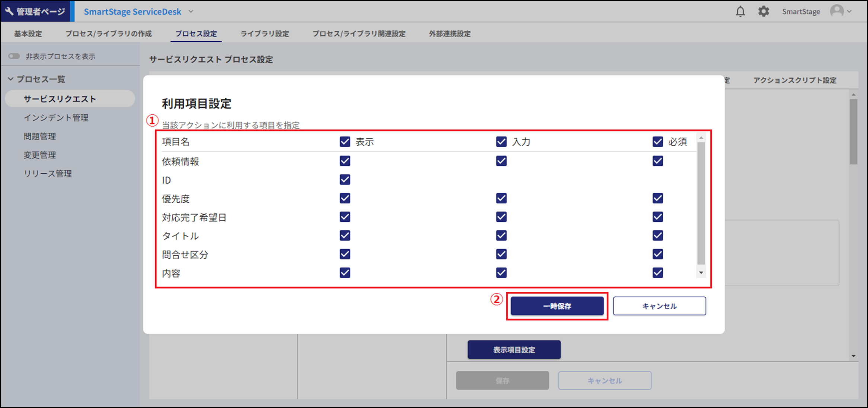
Task: Click main panel scroll-down arrow
Action: click(x=853, y=356)
